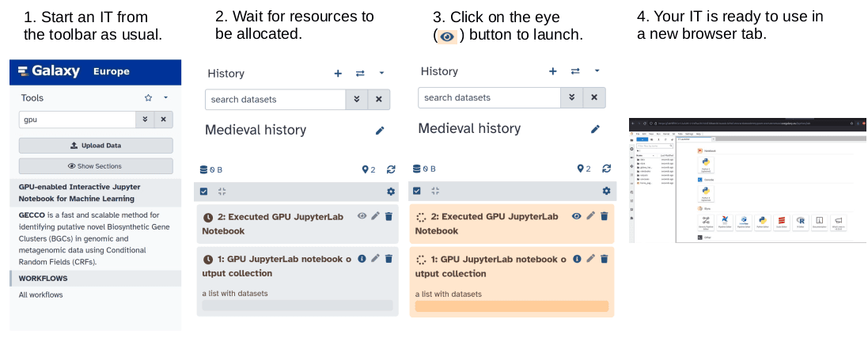Click the tool search box containing 'gpu'
868x342 pixels.
pyautogui.click(x=78, y=120)
